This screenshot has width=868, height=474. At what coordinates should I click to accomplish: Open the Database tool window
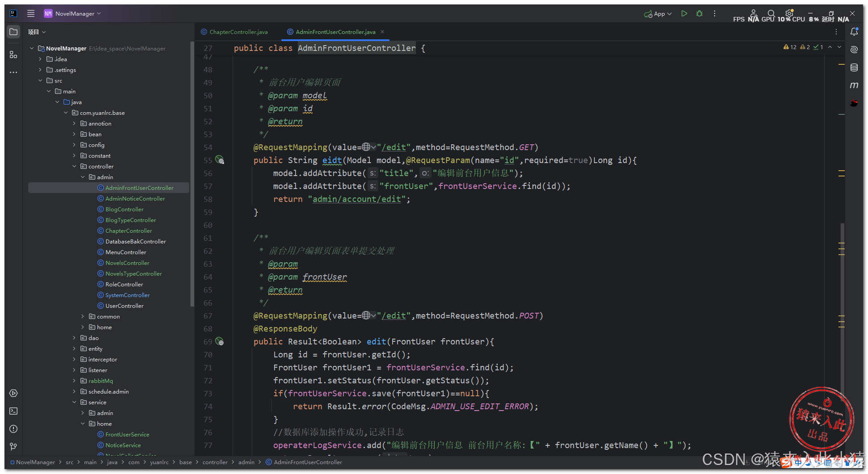click(x=854, y=67)
